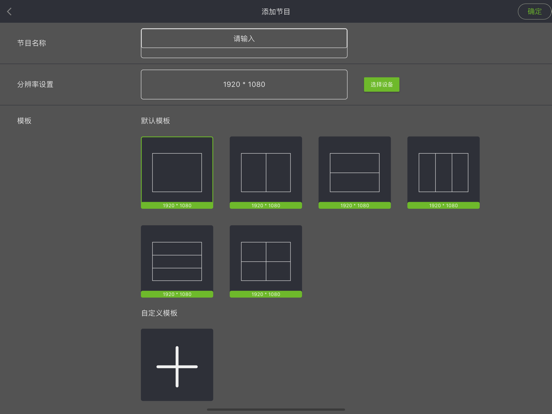The width and height of the screenshot is (552, 414).
Task: Select the three horizontal rows template
Action: click(x=177, y=261)
